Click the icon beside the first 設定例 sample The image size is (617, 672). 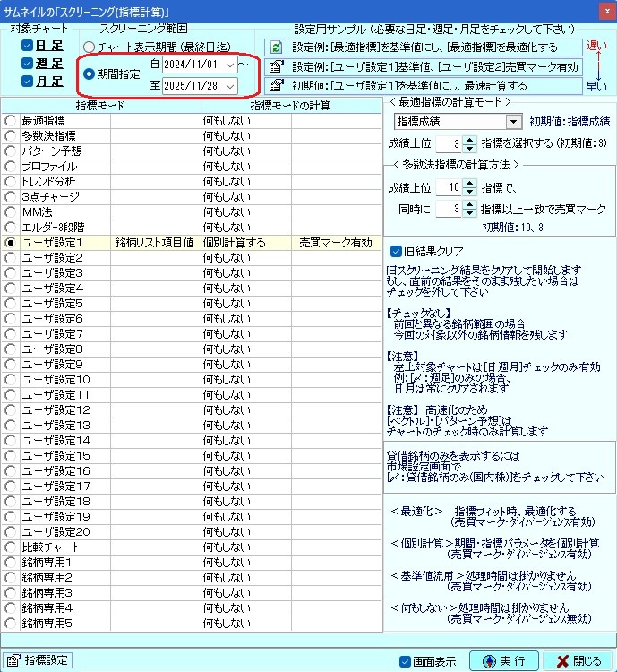(x=276, y=47)
